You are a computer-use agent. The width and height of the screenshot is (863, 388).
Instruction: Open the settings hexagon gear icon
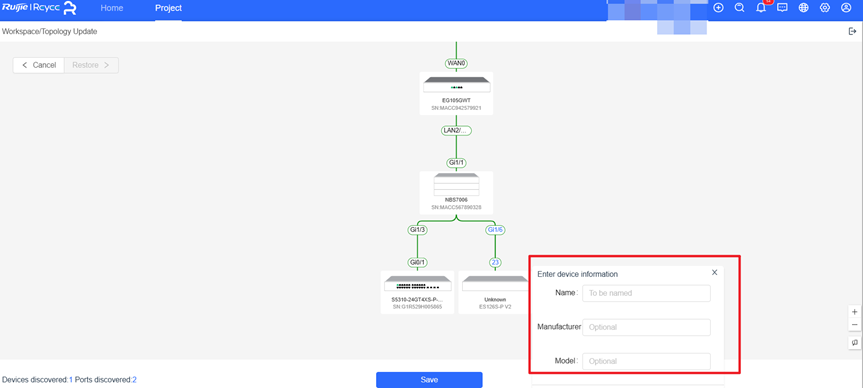[825, 8]
